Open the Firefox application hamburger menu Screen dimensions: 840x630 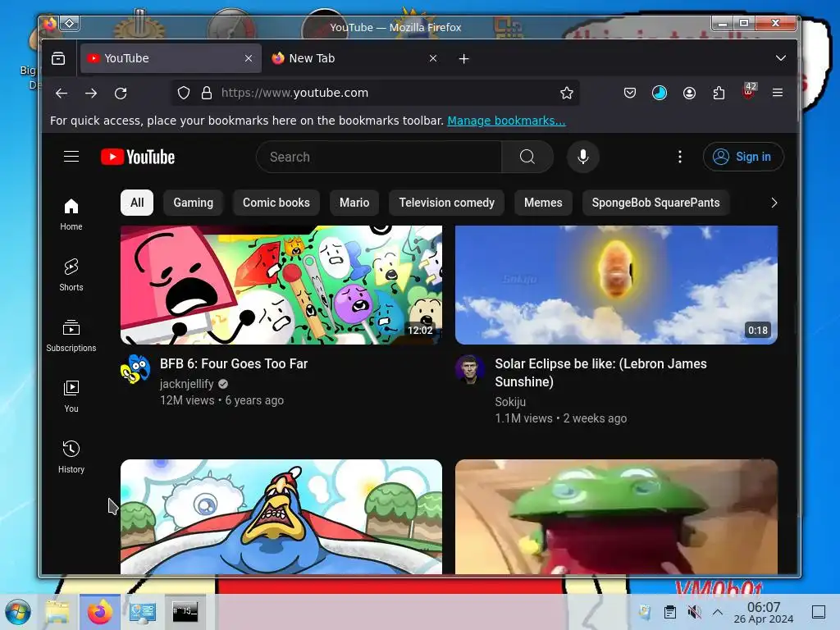click(778, 94)
